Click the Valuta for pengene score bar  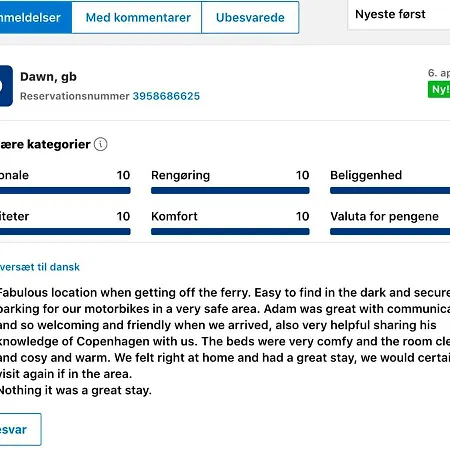[x=390, y=231]
